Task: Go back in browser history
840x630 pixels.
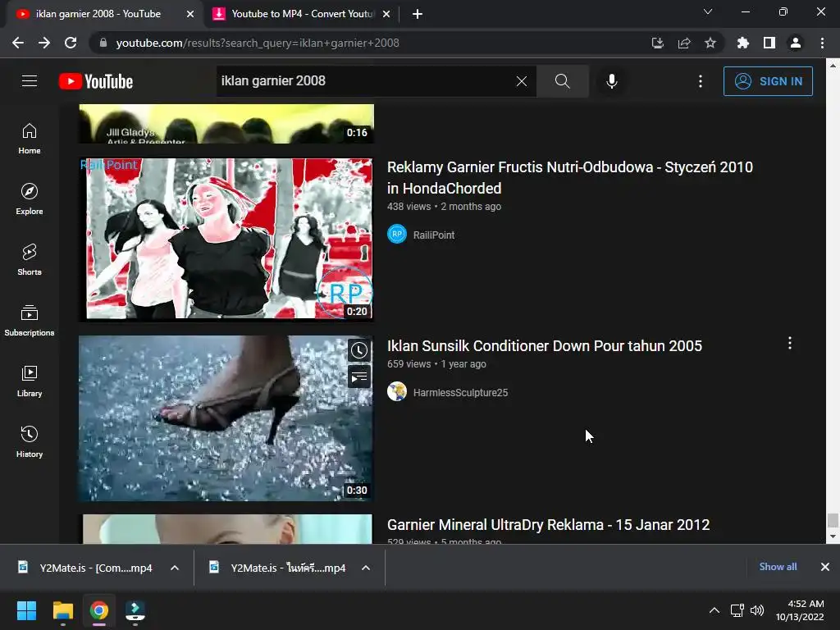Action: (x=18, y=43)
